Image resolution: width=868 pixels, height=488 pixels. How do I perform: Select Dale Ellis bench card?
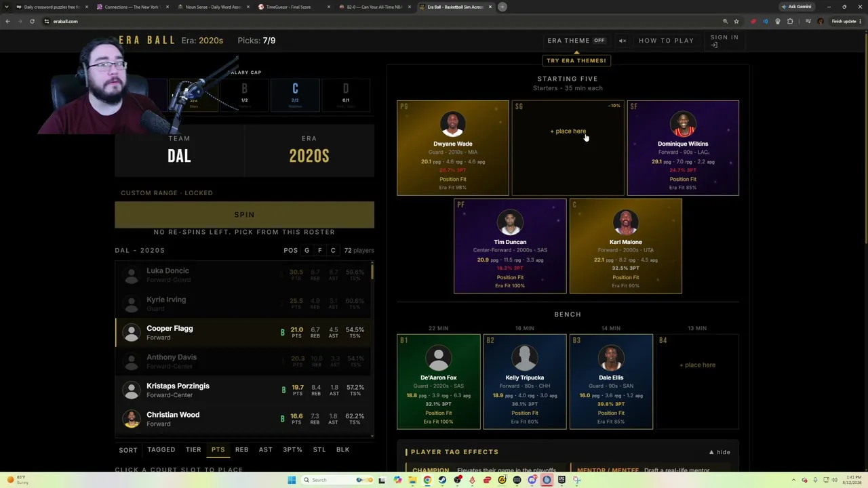[611, 382]
